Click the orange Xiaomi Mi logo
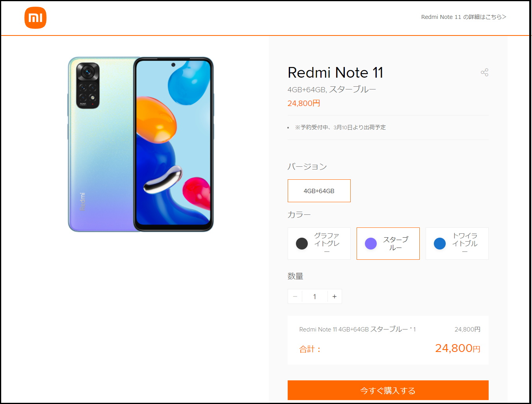 [35, 18]
